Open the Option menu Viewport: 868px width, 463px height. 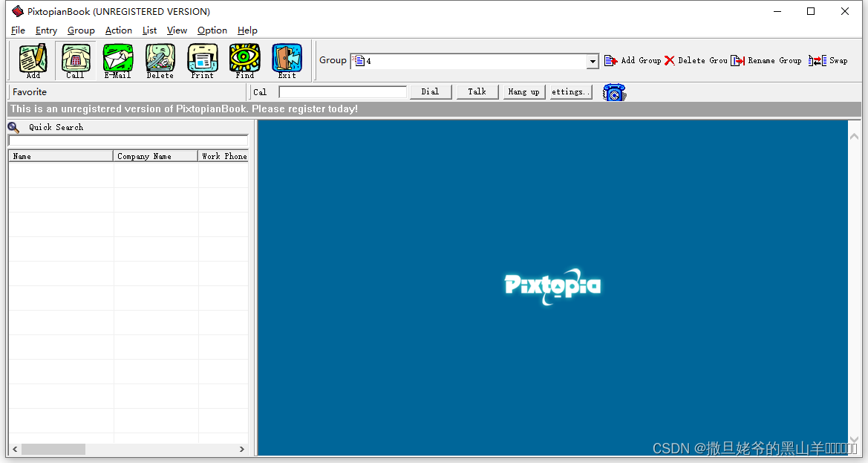tap(212, 30)
